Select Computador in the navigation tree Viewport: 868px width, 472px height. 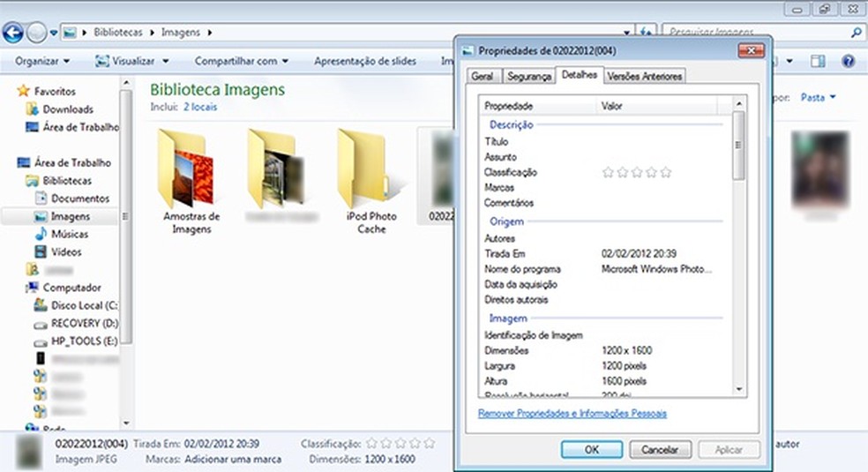coord(64,288)
